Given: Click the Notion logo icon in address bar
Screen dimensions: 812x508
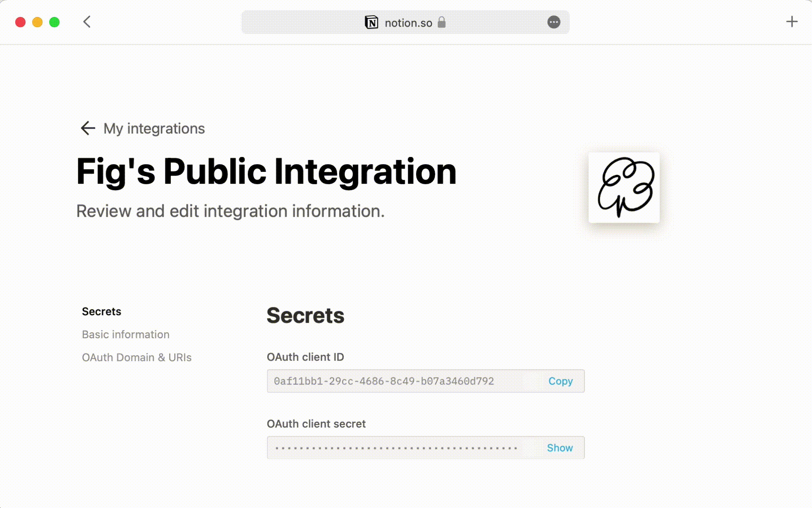Looking at the screenshot, I should coord(370,22).
